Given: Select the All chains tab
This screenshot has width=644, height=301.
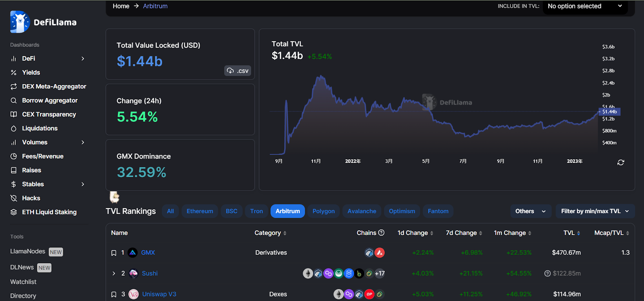Looking at the screenshot, I should 171,211.
